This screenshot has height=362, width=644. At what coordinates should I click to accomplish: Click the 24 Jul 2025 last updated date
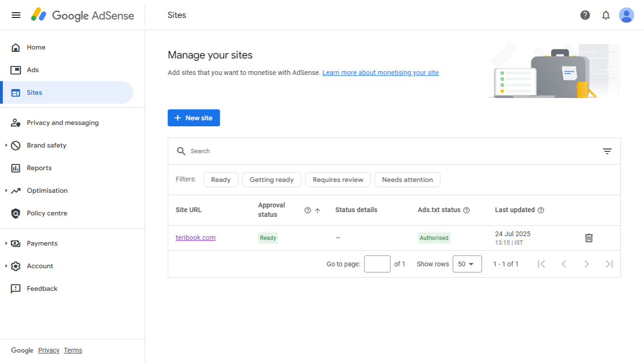coord(513,234)
